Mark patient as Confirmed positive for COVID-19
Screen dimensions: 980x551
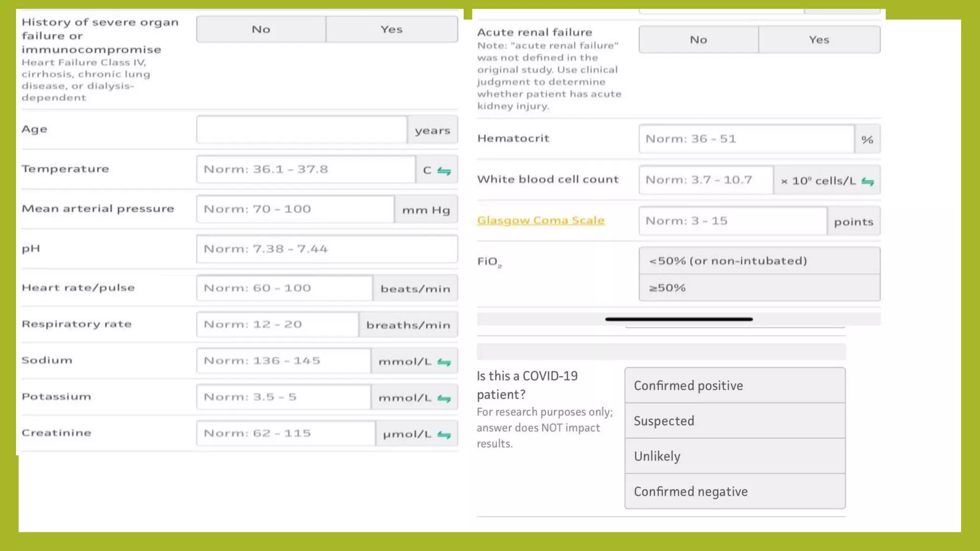[735, 386]
